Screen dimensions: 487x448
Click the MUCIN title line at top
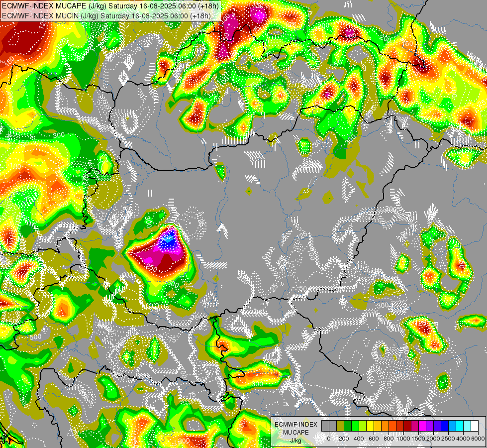click(106, 15)
